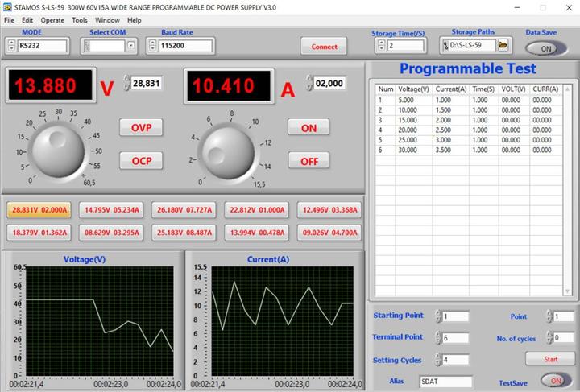Toggle the Data Save switch
The height and width of the screenshot is (392, 580).
546,48
